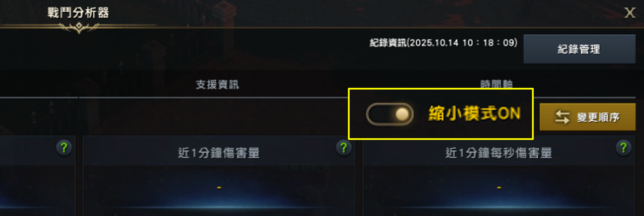
Task: Click the 紀錄資訊 timestamp text
Action: [444, 43]
